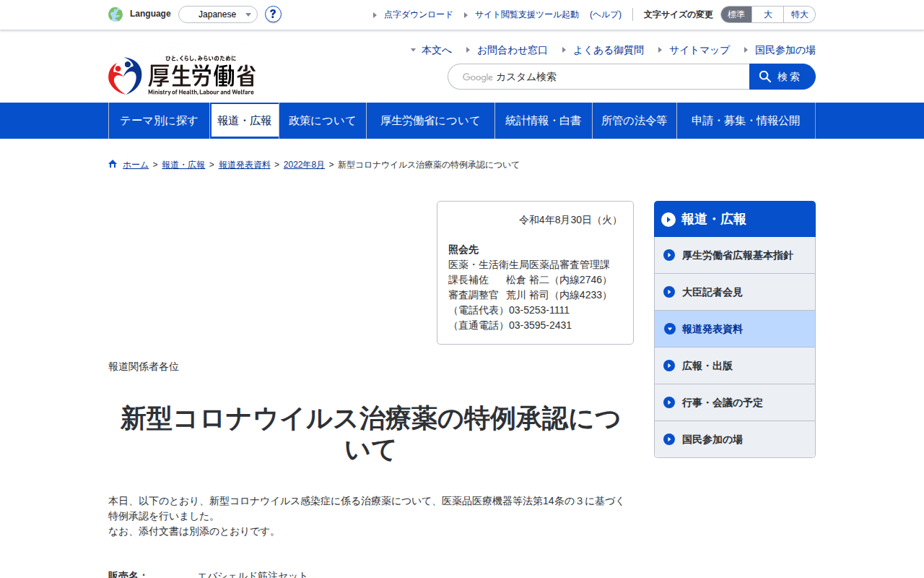Expand the 本文へ skip link arrow
Viewport: 924px width, 578px height.
click(413, 50)
